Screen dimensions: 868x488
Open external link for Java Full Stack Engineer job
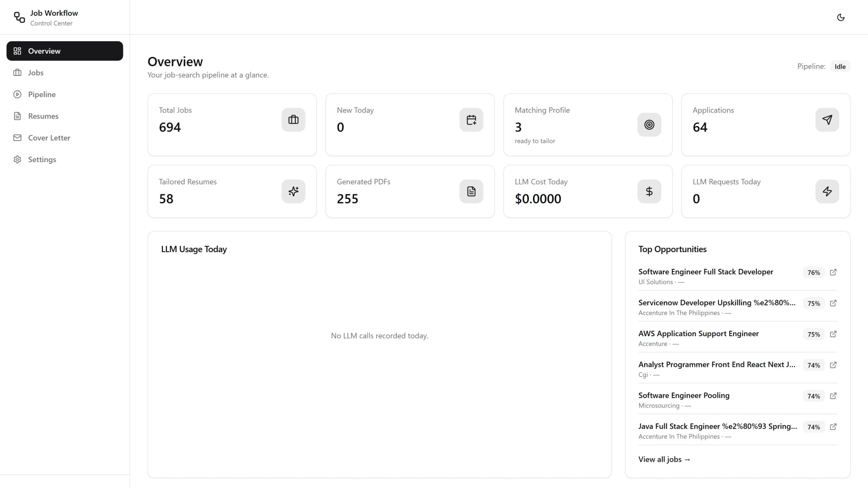(833, 427)
